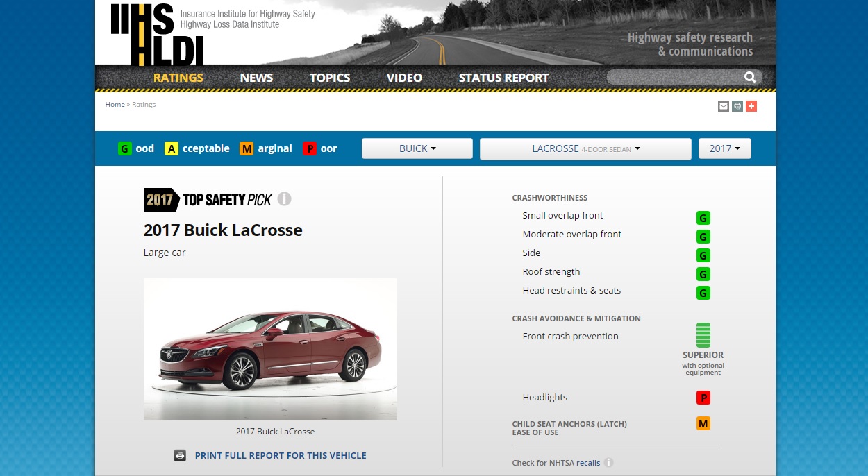Click the Home breadcrumb link

point(115,105)
